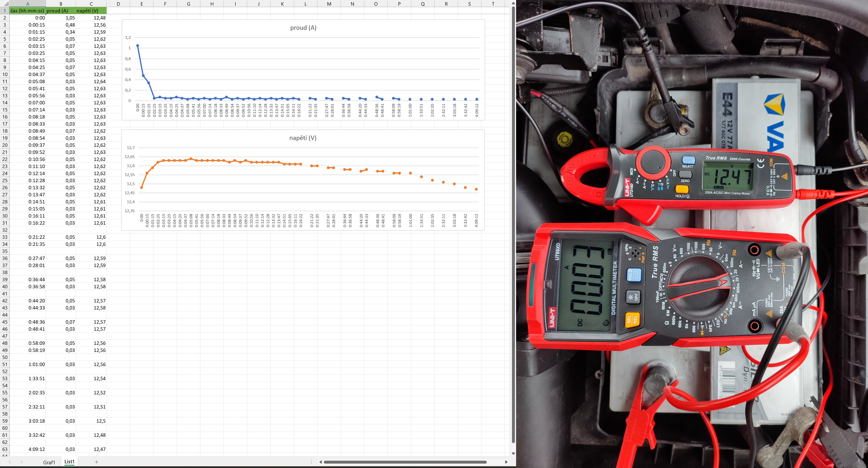
Task: Click vertical scrollbar up arrow
Action: (x=513, y=3)
